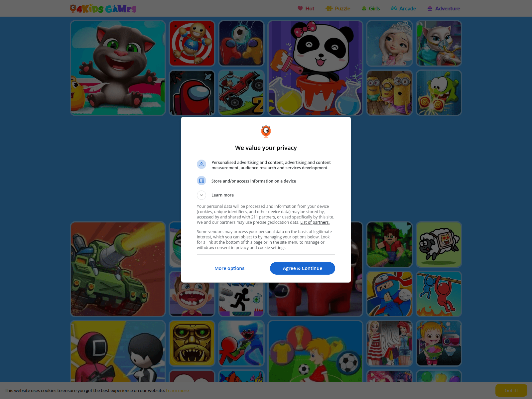Open the green tank game thumbnail
Image resolution: width=532 pixels, height=399 pixels.
pyautogui.click(x=118, y=269)
